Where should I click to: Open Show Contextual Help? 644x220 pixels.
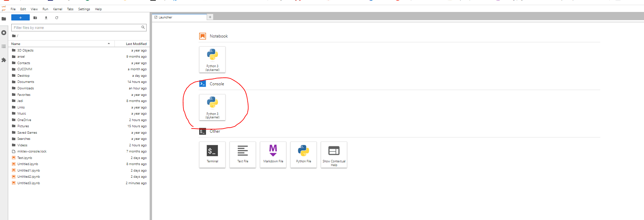(x=334, y=155)
